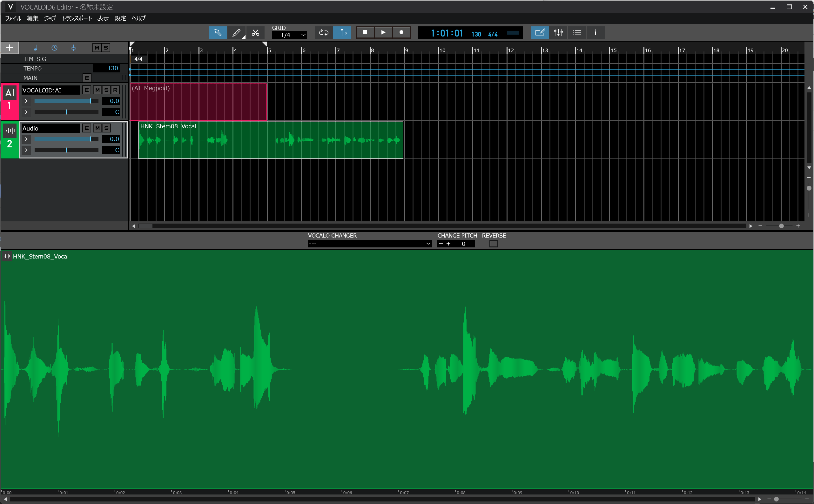Click track area horizontal scrollbar thumb
The image size is (814, 504).
click(x=146, y=226)
